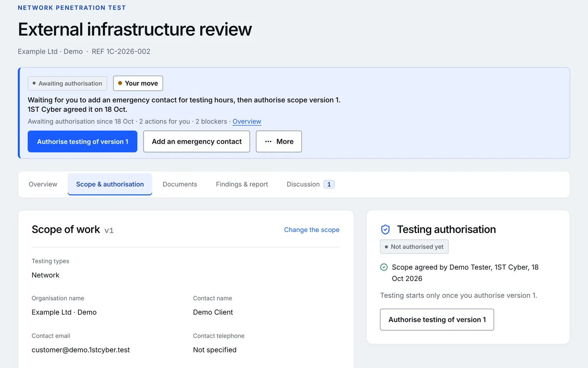
Task: Click the Change the scope link
Action: [312, 230]
